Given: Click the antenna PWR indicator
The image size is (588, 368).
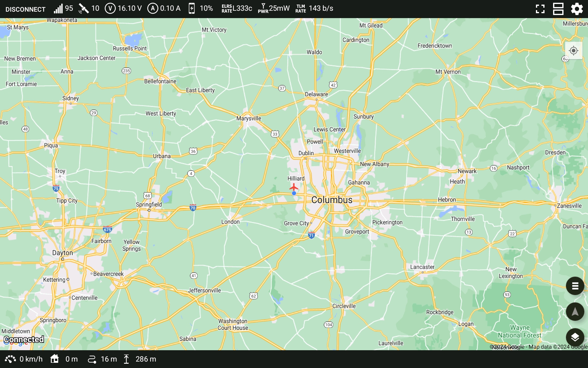Looking at the screenshot, I should point(263,9).
